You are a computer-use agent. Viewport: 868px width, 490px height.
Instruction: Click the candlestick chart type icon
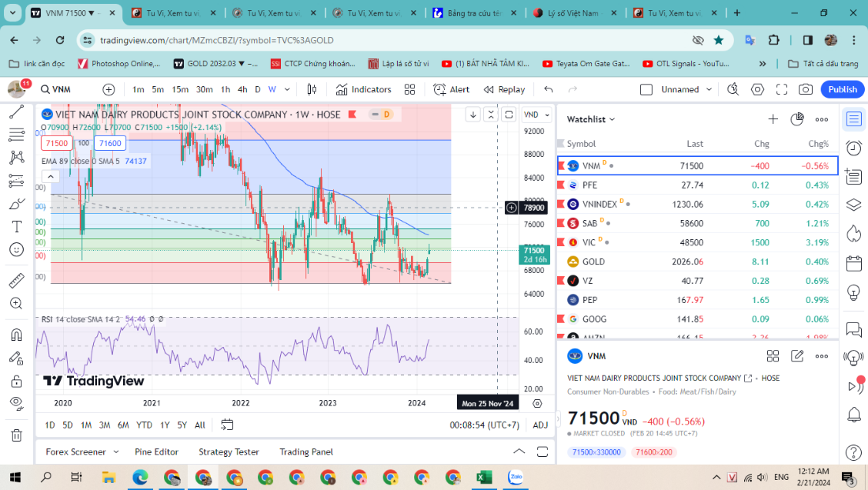tap(312, 90)
